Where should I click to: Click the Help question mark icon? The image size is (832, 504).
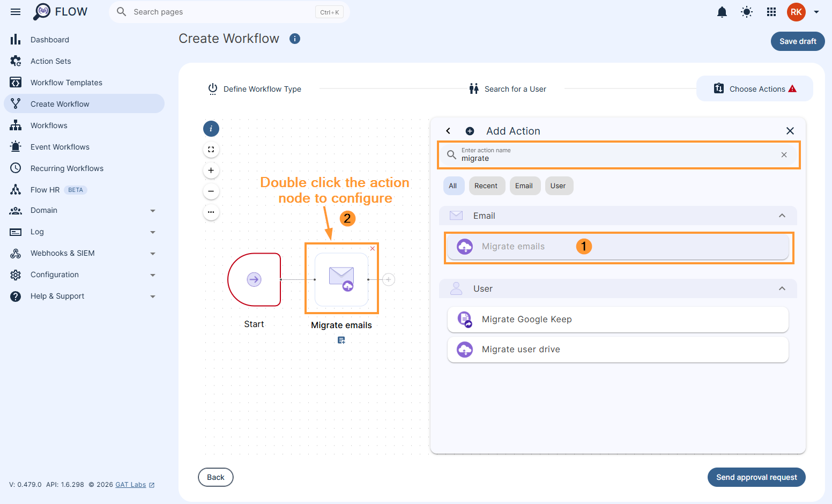coord(16,296)
